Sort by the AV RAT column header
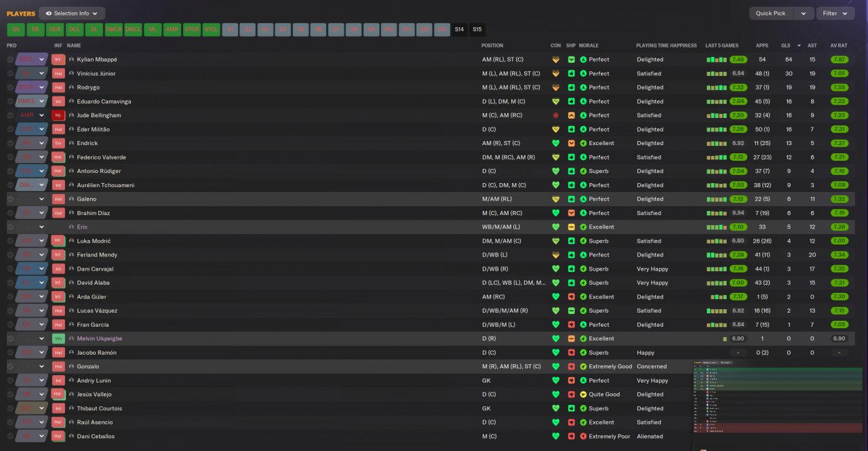 point(839,45)
